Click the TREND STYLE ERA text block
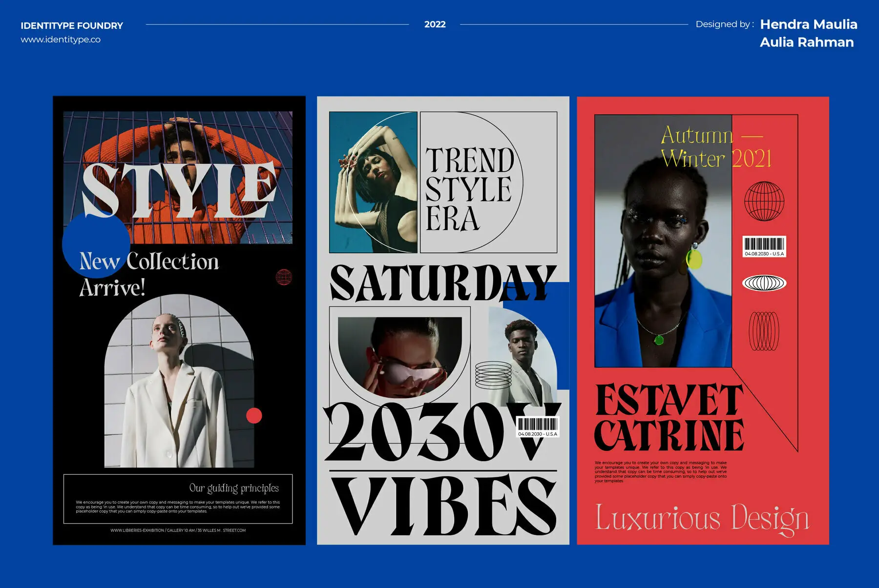Screen dimensions: 879x588 click(469, 189)
